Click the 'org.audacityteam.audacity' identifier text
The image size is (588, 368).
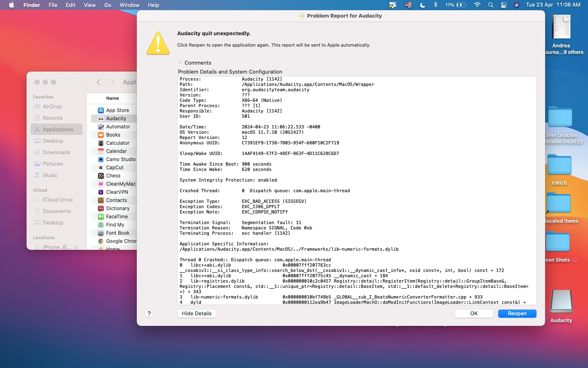click(x=276, y=90)
